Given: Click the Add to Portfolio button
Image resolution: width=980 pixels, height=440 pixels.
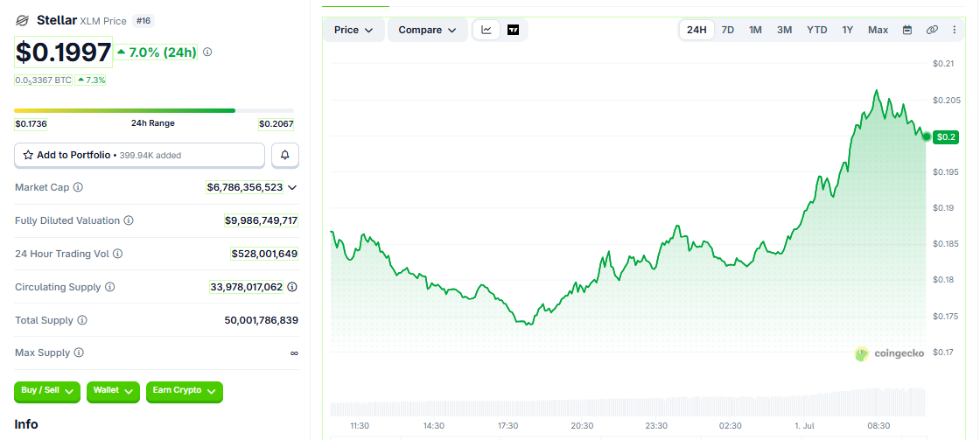Looking at the screenshot, I should click(x=139, y=155).
